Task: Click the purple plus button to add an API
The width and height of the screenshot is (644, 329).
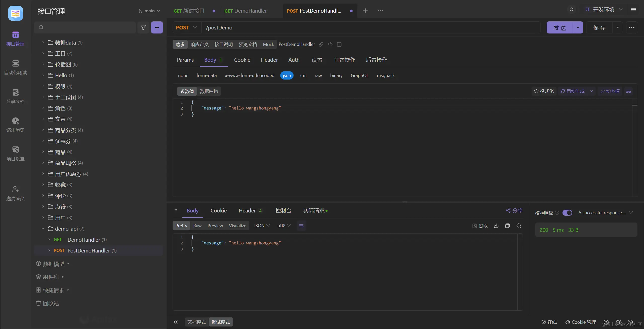Action: pos(157,27)
